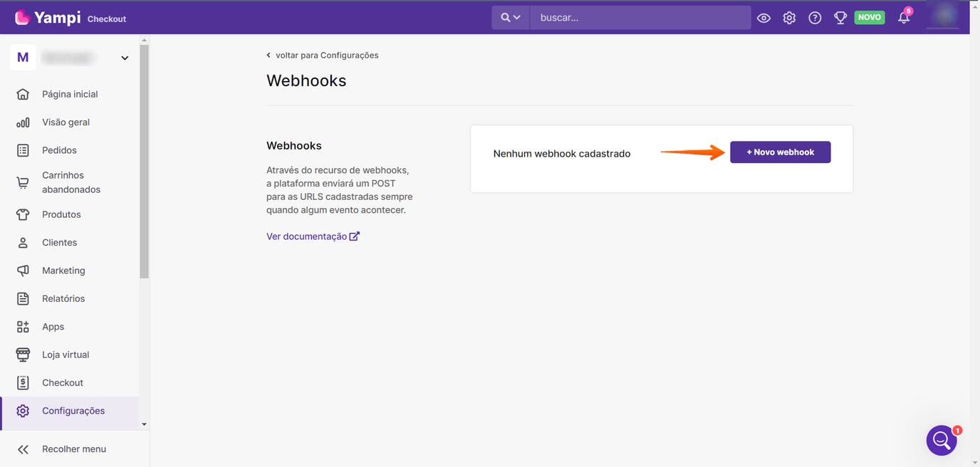This screenshot has height=467, width=980.
Task: Collapse the sidebar with Recolher menu
Action: [x=73, y=448]
